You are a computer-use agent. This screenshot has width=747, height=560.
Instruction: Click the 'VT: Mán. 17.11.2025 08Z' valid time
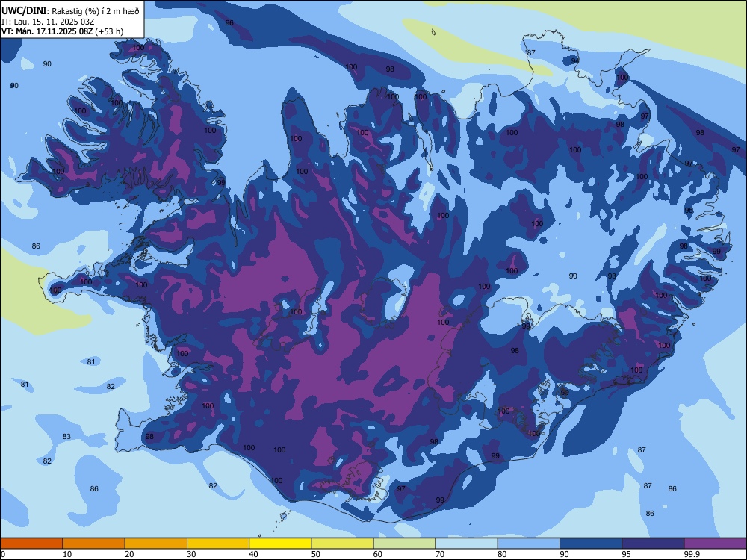(x=47, y=31)
